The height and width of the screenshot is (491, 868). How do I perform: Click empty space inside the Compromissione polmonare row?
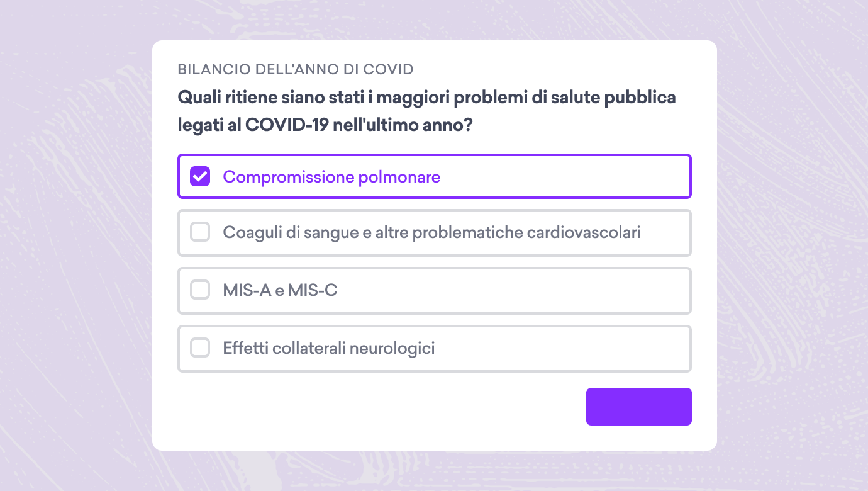566,177
